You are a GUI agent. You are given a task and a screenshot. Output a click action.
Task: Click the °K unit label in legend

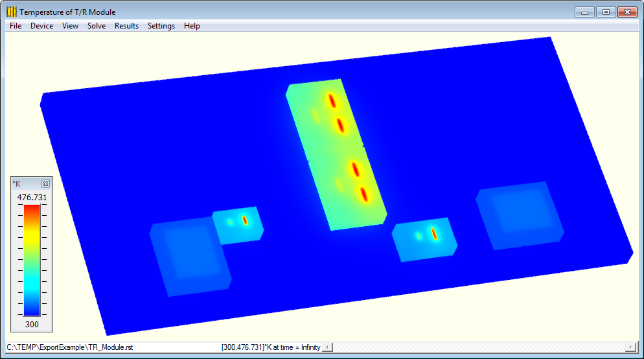click(16, 183)
